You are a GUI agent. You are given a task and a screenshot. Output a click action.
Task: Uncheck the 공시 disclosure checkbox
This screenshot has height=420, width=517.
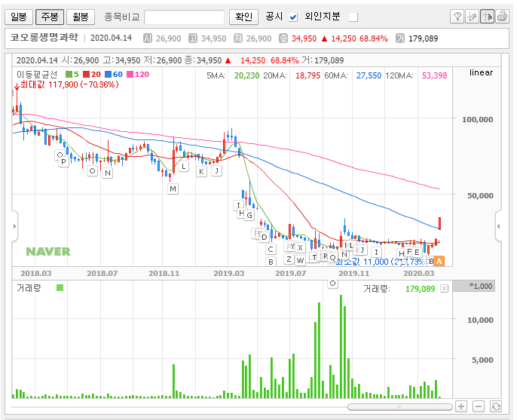pos(292,17)
